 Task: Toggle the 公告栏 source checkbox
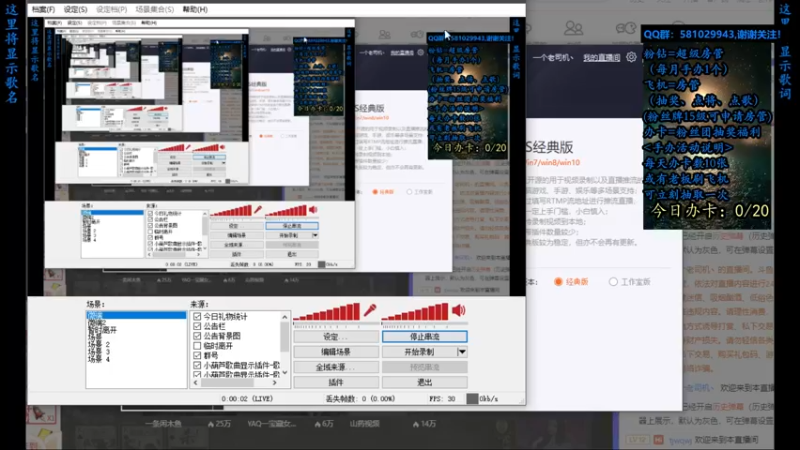click(x=197, y=327)
